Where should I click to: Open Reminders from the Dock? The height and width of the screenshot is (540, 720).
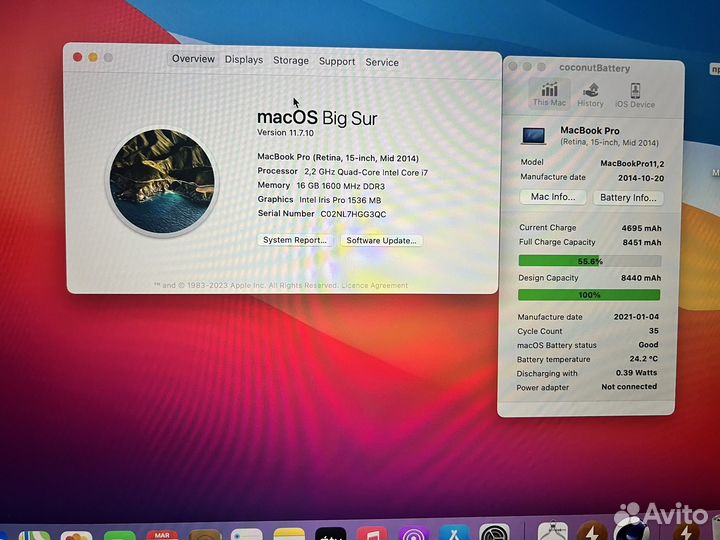tap(247, 534)
